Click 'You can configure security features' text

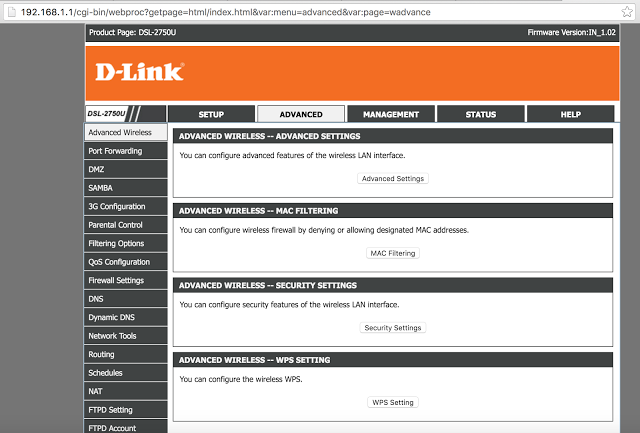[x=289, y=305]
